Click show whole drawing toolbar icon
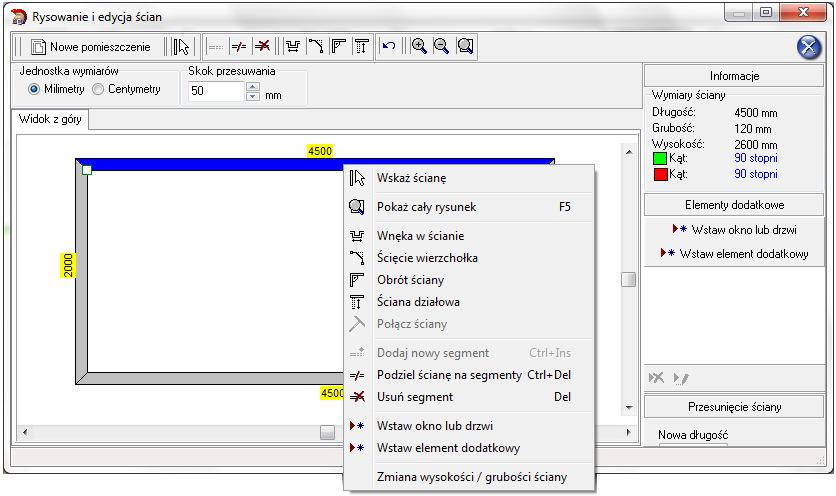This screenshot has height=496, width=836. click(x=465, y=47)
